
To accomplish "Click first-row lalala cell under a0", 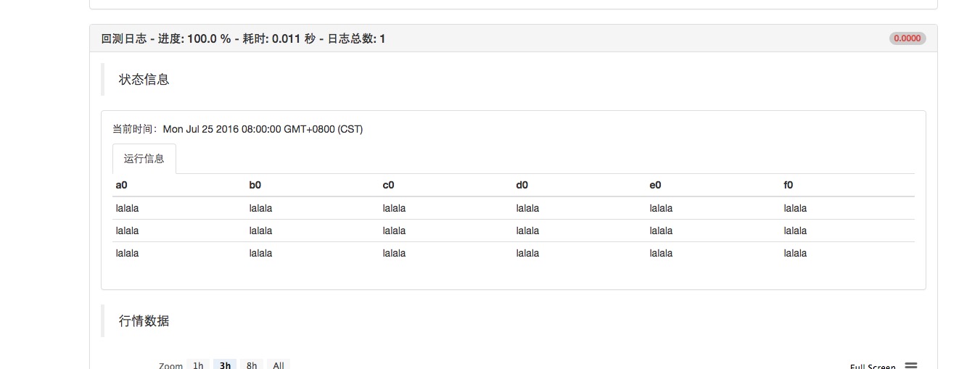I will point(128,208).
